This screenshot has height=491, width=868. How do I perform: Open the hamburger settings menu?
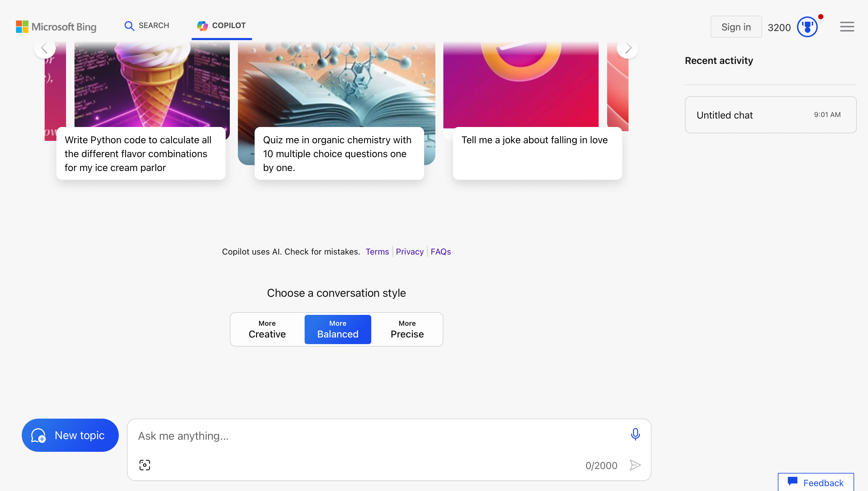pos(847,27)
